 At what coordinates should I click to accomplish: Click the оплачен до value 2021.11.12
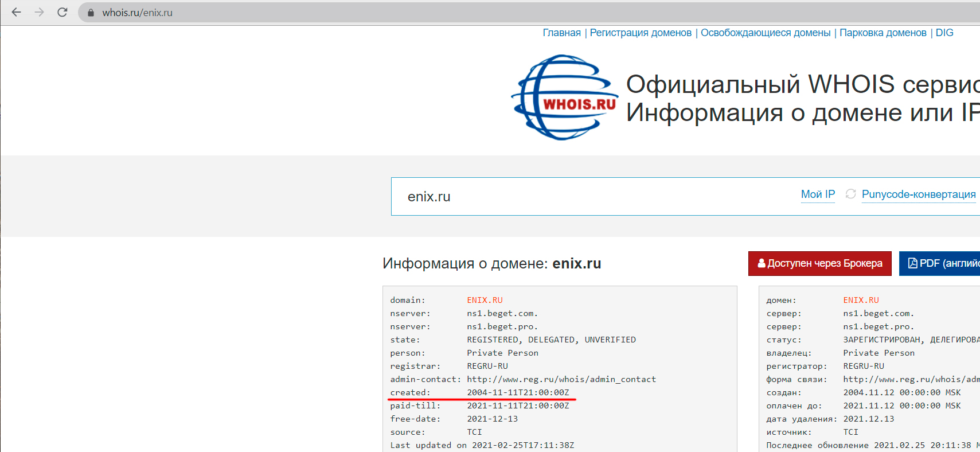pyautogui.click(x=902, y=406)
